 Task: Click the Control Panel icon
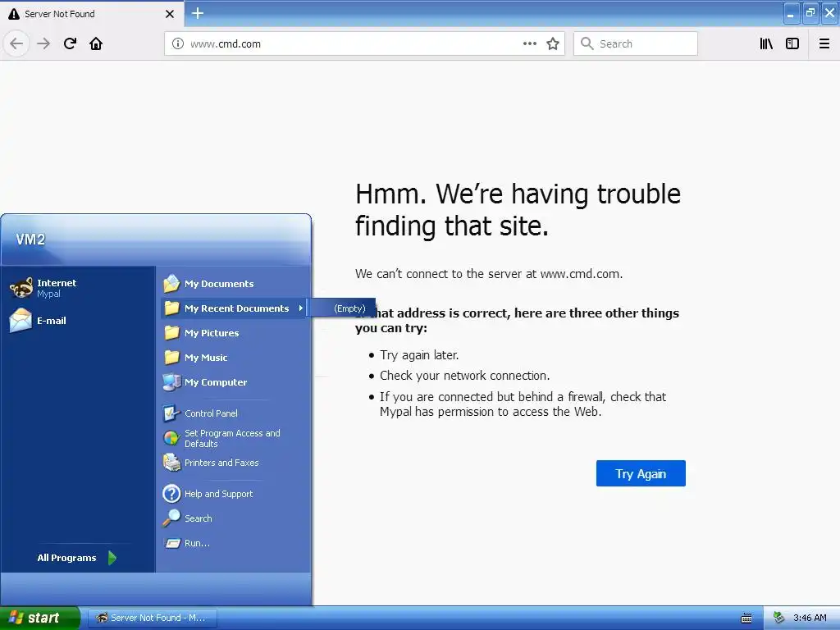pyautogui.click(x=171, y=413)
